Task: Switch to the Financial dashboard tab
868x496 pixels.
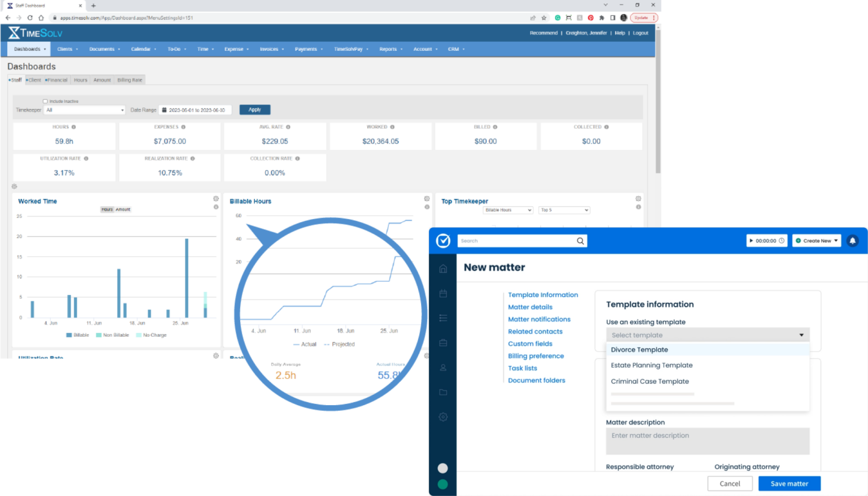Action: (57, 80)
